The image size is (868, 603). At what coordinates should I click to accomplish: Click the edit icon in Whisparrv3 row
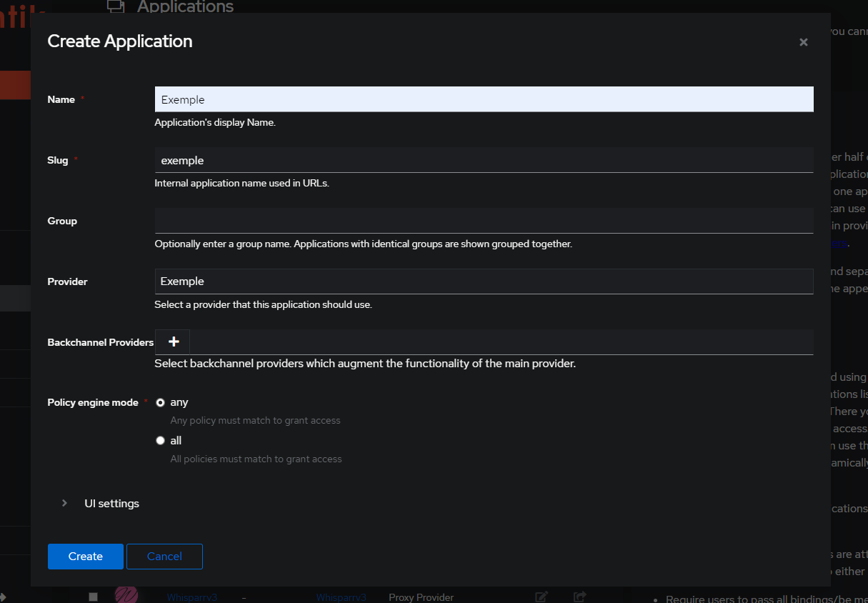tap(542, 597)
